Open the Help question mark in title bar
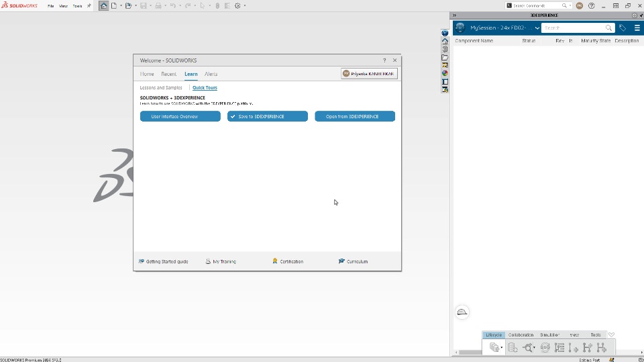The width and height of the screenshot is (644, 362). pos(592,6)
